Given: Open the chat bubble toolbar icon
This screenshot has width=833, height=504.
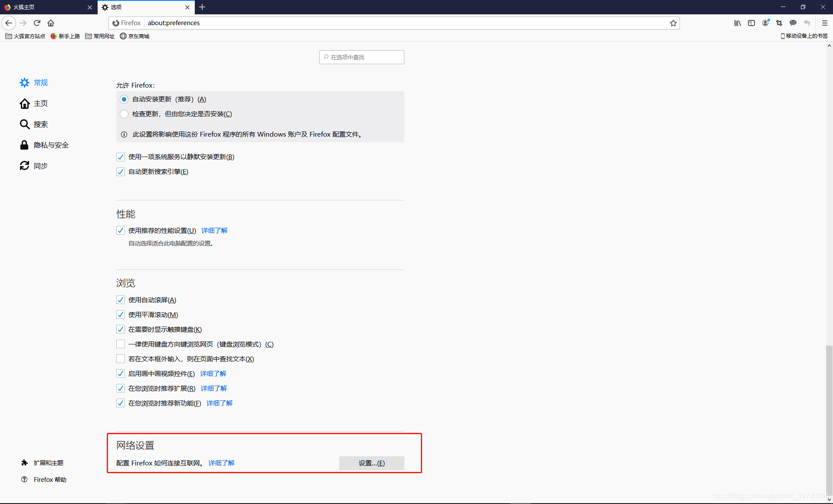Looking at the screenshot, I should point(793,23).
